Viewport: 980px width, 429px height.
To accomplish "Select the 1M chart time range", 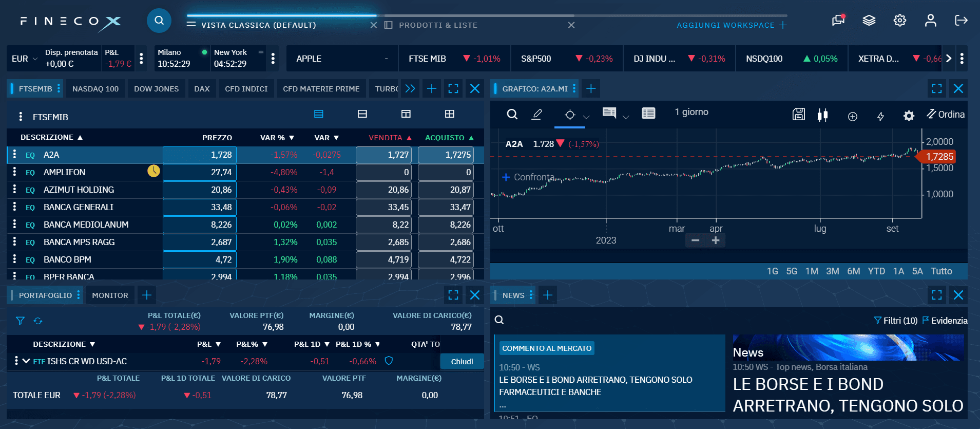I will [812, 271].
